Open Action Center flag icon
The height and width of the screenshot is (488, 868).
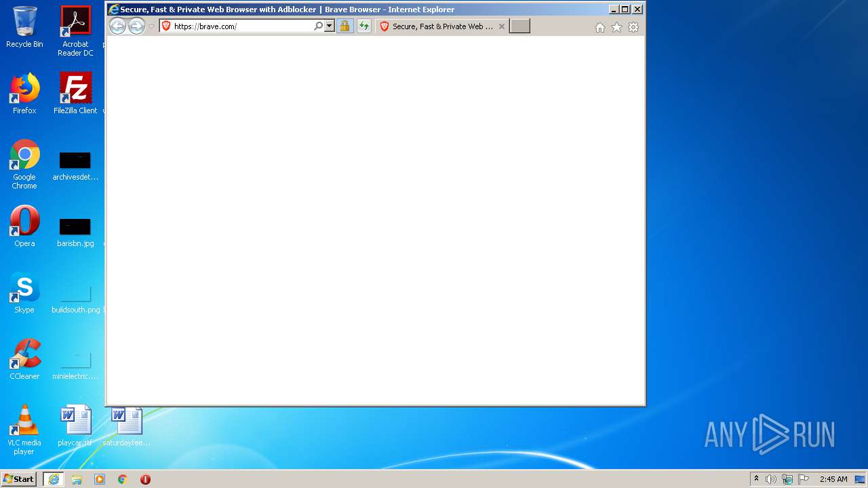(804, 479)
